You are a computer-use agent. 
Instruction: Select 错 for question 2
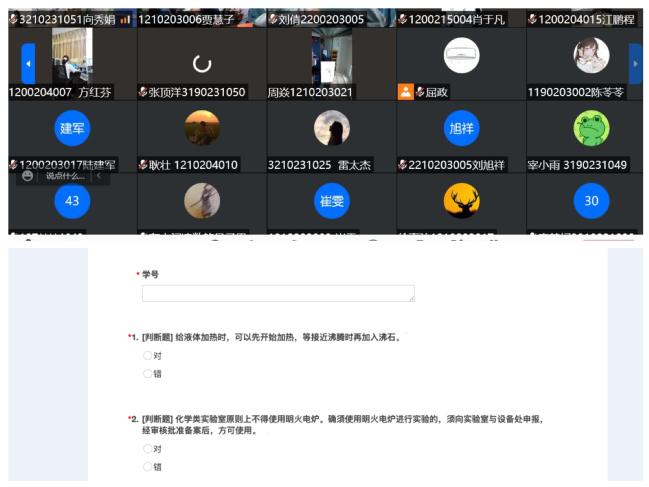point(148,466)
